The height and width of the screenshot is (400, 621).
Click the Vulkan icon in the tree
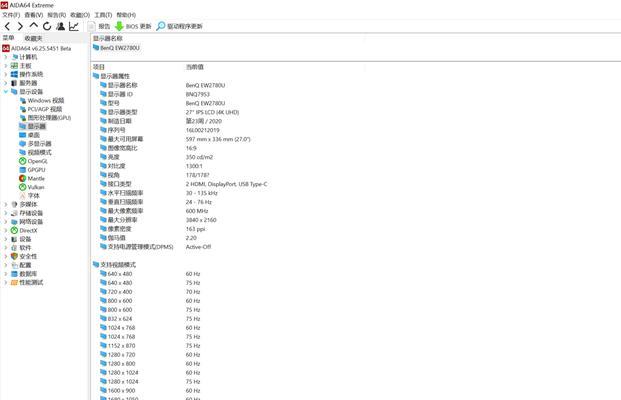coord(23,187)
